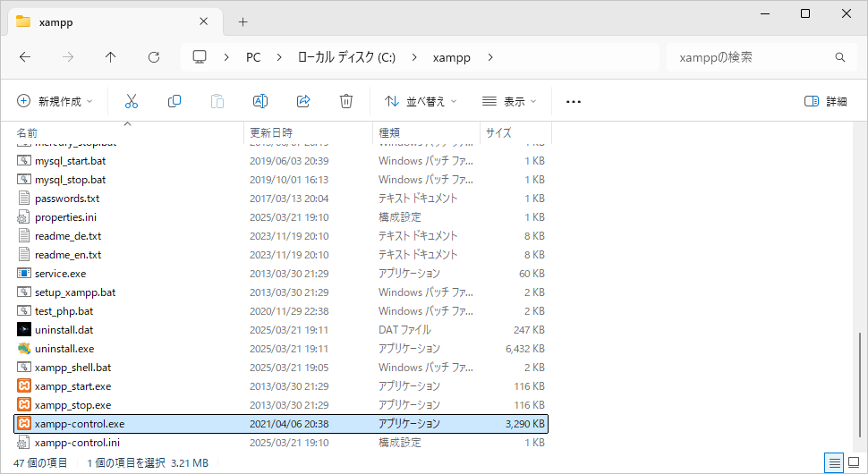Click the Cut scissors icon in toolbar
868x474 pixels.
coord(132,101)
